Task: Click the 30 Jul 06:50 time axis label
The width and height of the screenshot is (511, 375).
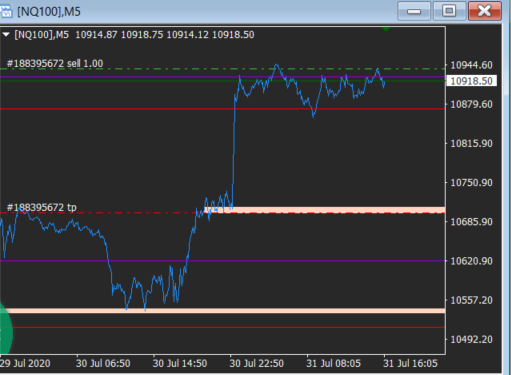Action: (x=103, y=363)
